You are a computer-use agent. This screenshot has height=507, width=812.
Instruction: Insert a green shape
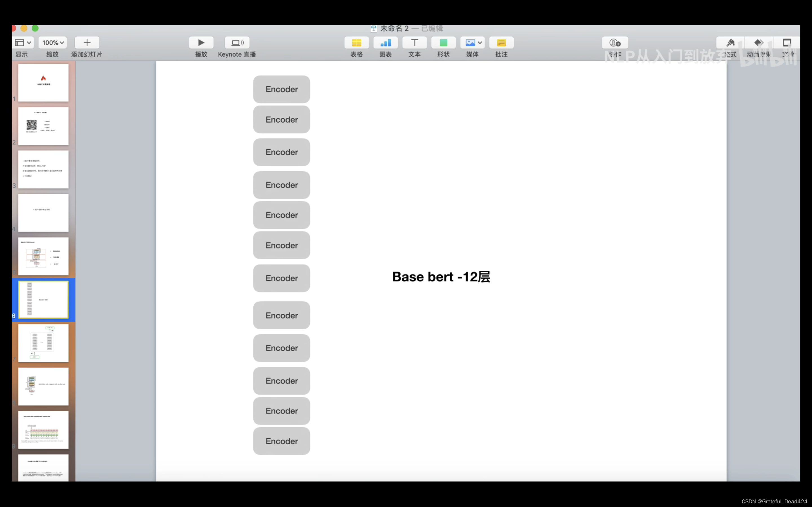coord(443,43)
